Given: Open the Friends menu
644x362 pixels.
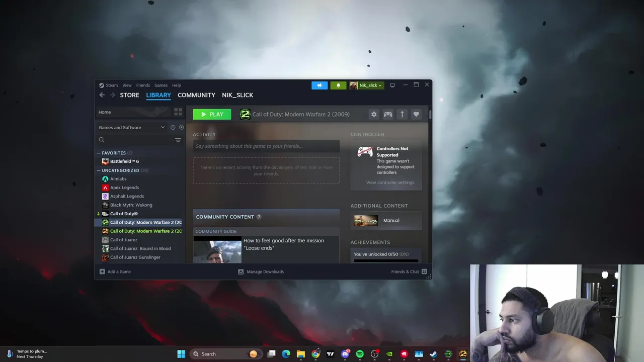Looking at the screenshot, I should (x=143, y=85).
